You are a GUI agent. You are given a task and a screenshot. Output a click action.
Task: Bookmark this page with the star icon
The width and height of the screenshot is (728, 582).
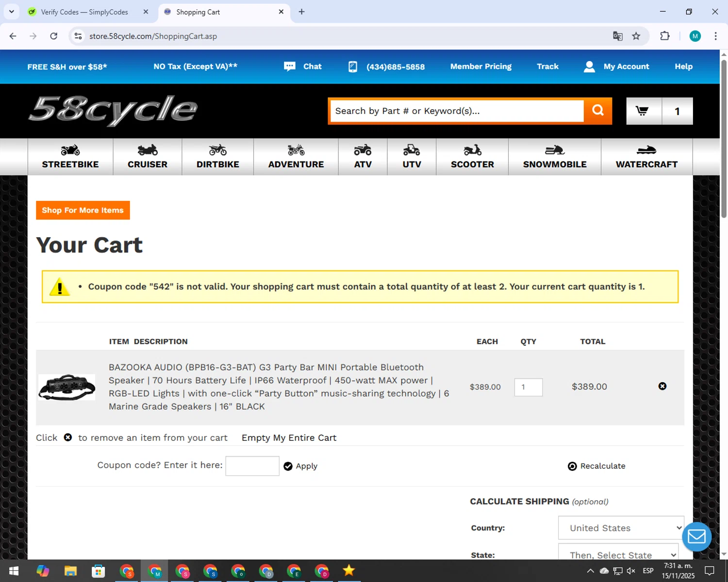pos(636,36)
